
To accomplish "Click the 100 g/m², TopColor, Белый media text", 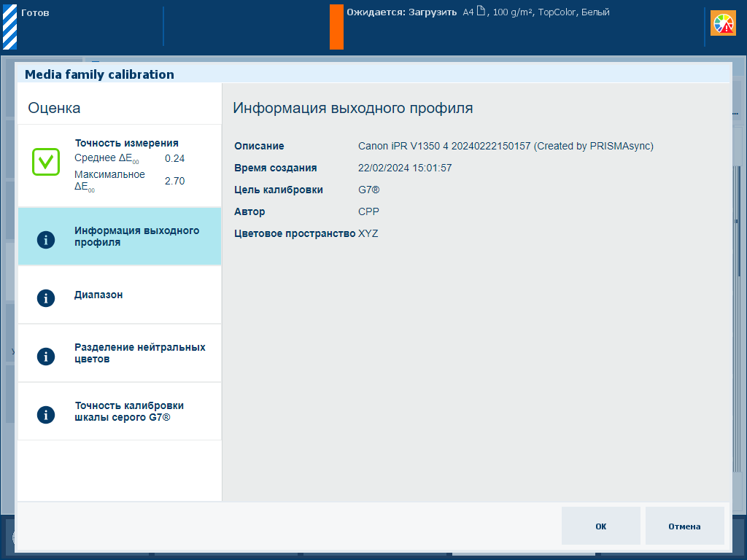I will click(x=551, y=12).
